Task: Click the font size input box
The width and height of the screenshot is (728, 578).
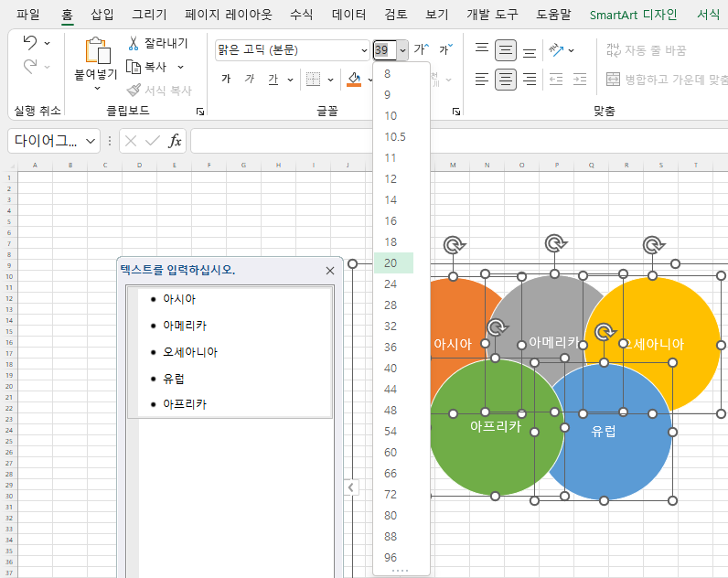Action: (x=385, y=50)
